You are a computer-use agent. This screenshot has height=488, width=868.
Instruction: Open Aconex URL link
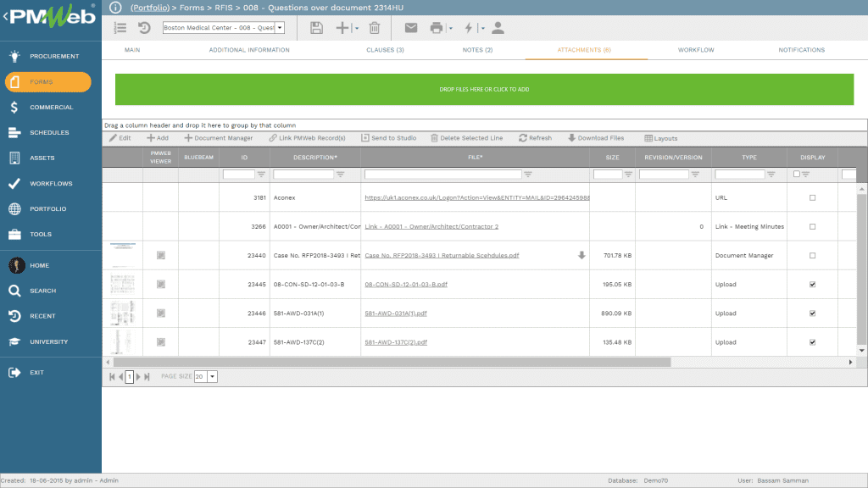coord(477,197)
